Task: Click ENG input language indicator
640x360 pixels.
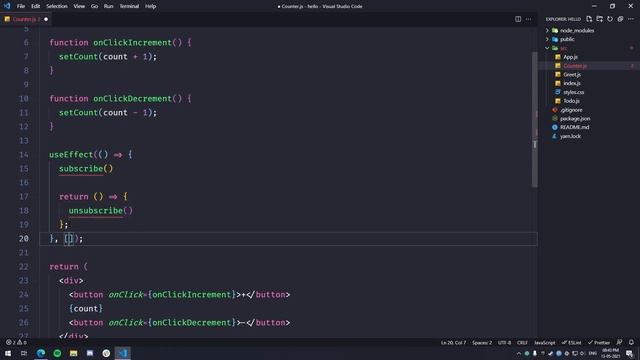Action: coord(593,353)
